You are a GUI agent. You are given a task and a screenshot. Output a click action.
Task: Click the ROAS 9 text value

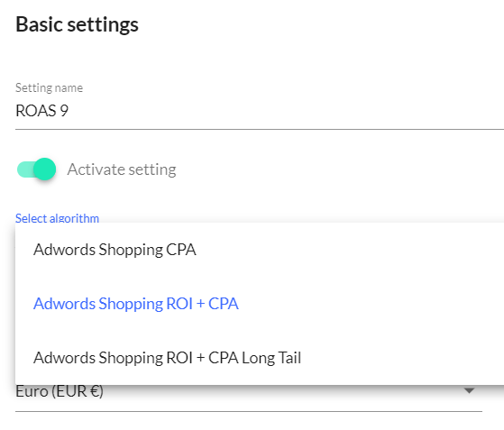pyautogui.click(x=41, y=111)
